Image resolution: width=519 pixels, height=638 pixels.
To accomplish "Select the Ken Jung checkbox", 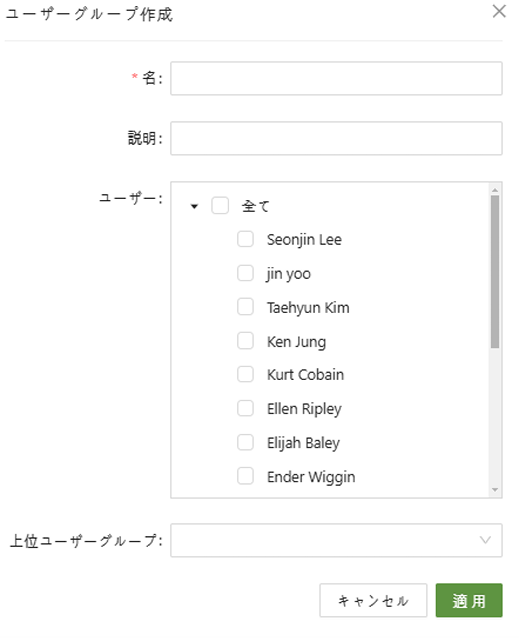I will tap(245, 341).
